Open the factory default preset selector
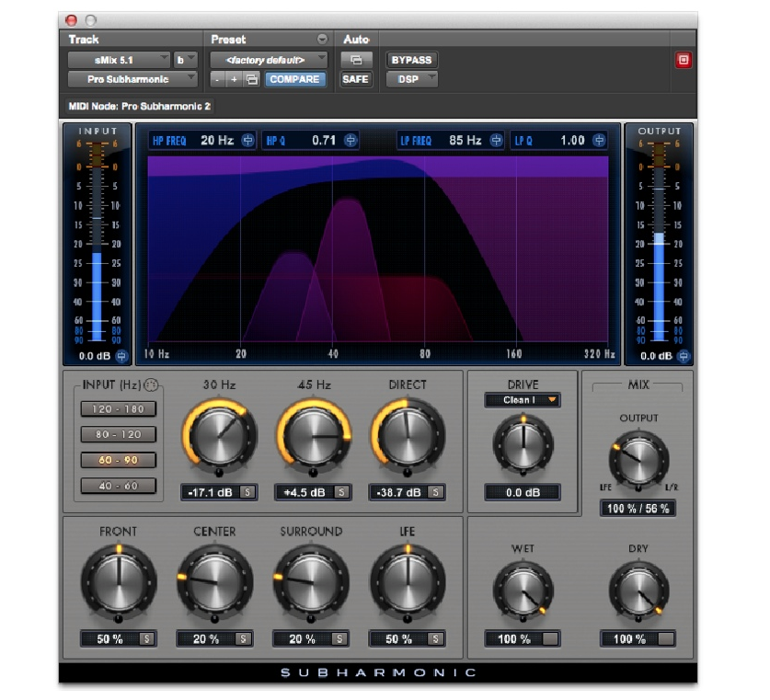The width and height of the screenshot is (770, 700). 270,59
